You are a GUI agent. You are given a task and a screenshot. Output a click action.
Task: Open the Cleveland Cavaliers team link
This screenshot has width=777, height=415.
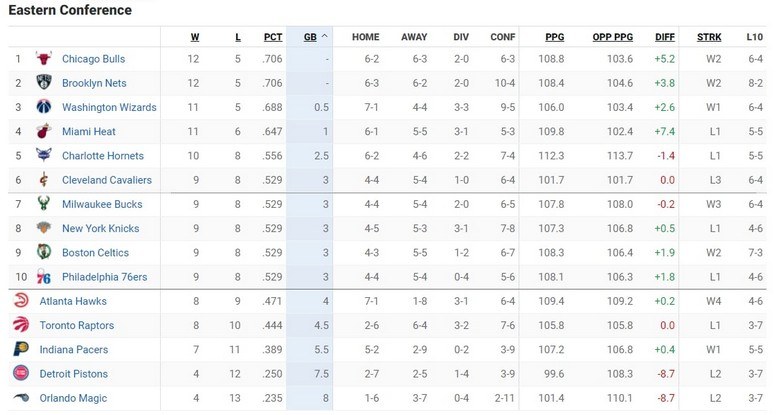coord(107,180)
